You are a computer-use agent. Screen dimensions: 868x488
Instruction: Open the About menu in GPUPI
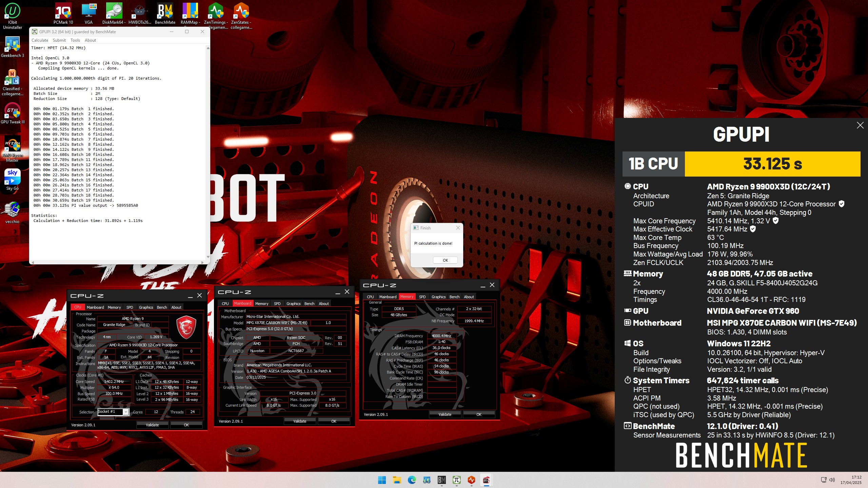[x=90, y=40]
